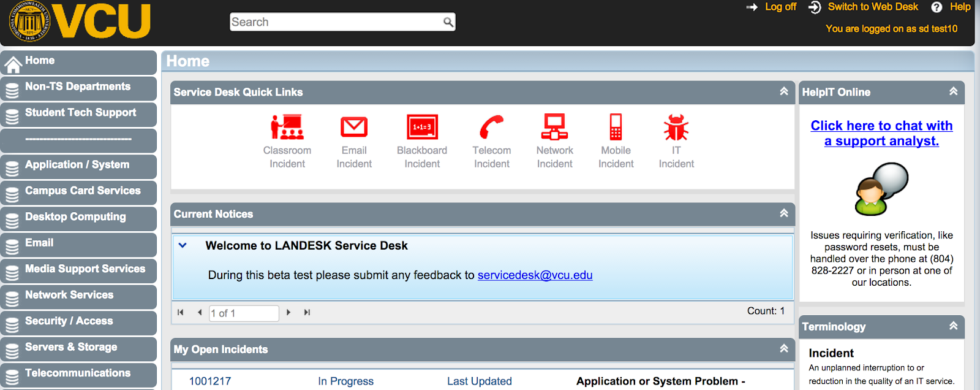Click the Log off link
Screen dimensions: 980x390
[x=780, y=7]
